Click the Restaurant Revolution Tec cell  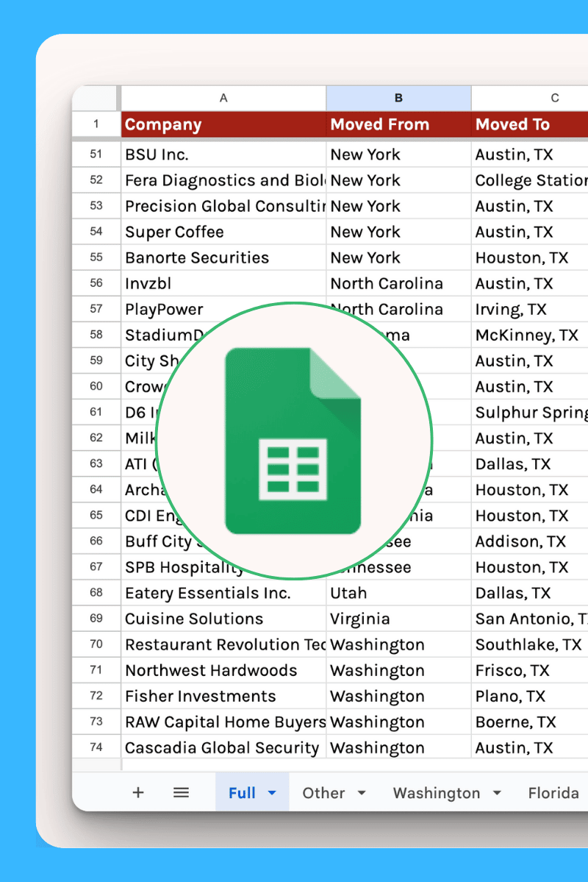[x=223, y=644]
